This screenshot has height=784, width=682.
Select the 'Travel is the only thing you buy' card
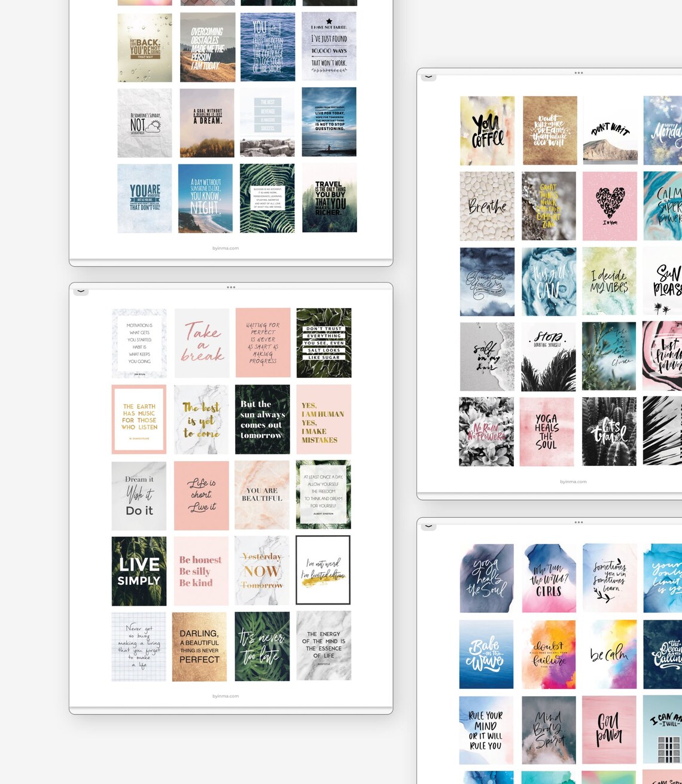pyautogui.click(x=328, y=197)
